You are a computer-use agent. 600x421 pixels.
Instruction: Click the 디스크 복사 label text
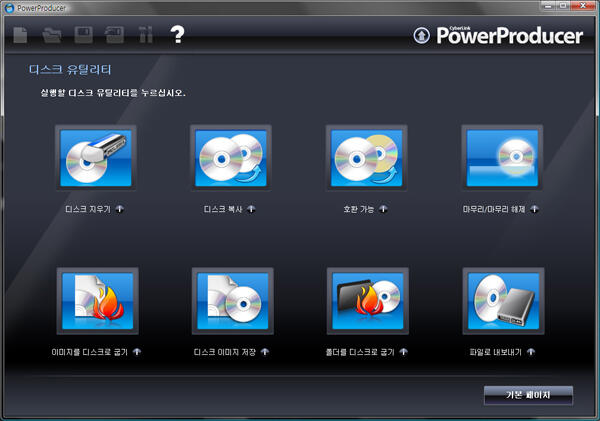(x=223, y=209)
